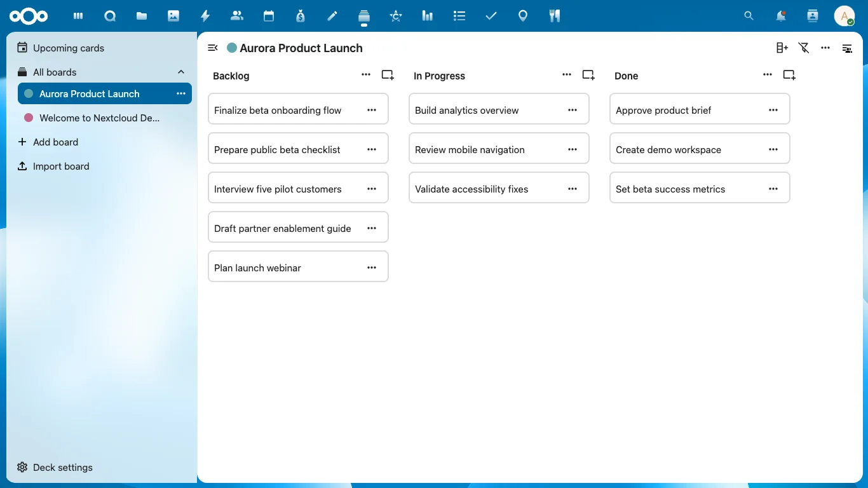This screenshot has height=488, width=868.
Task: Open the Notes pencil icon
Action: pyautogui.click(x=332, y=16)
